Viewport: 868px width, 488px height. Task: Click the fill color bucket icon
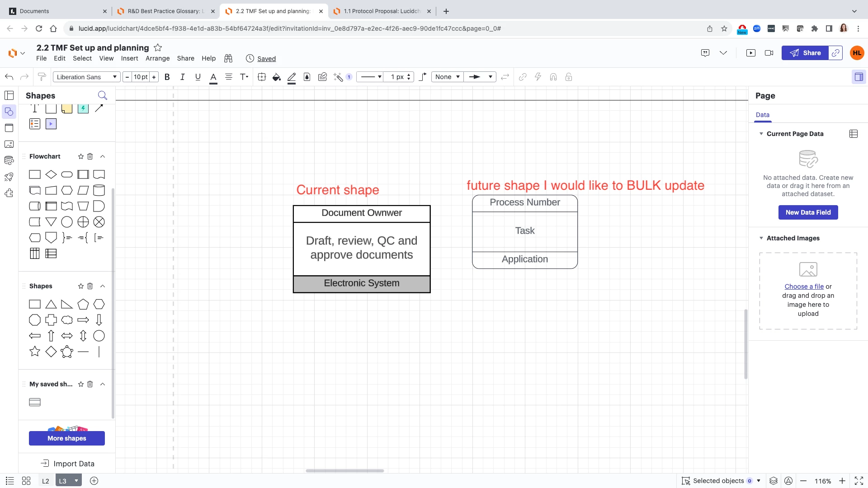276,77
